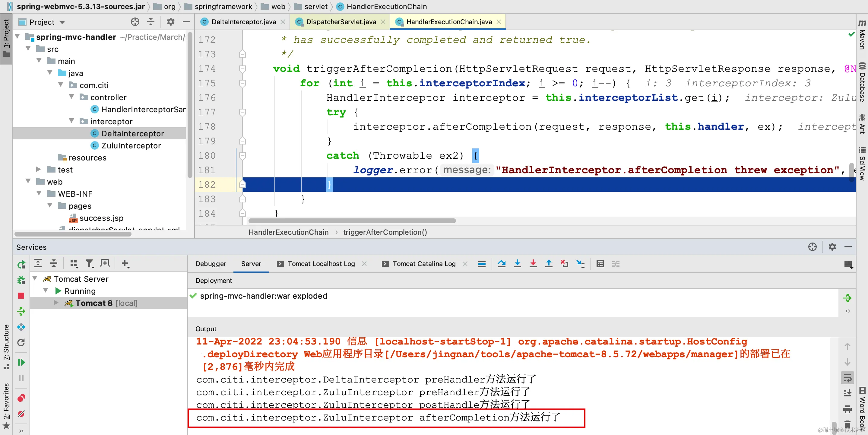Open Tomcat Catalina Log tab
The width and height of the screenshot is (868, 435).
[424, 264]
